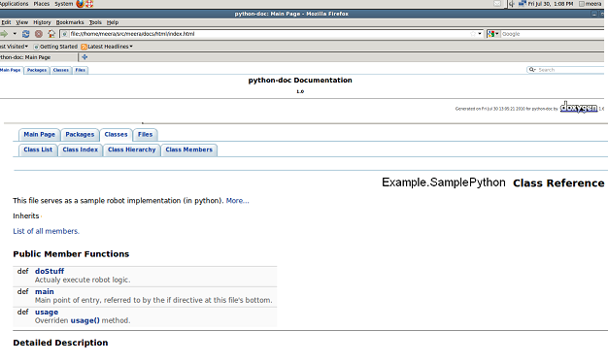Open the main function link
608x364 pixels.
coord(45,292)
